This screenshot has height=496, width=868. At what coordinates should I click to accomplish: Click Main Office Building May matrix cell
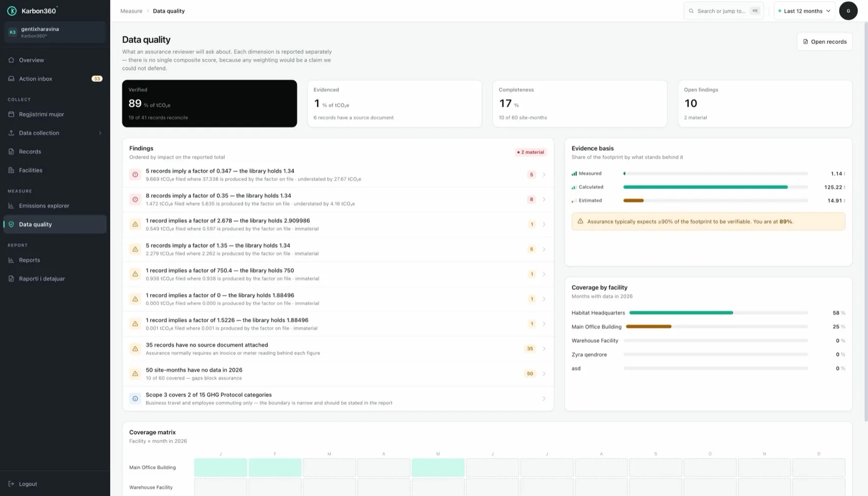coord(438,467)
